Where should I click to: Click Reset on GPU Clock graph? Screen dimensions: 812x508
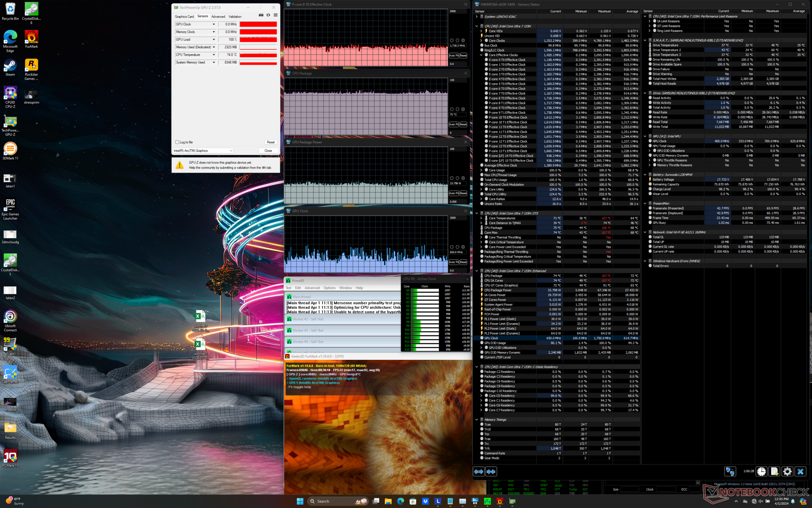464,262
